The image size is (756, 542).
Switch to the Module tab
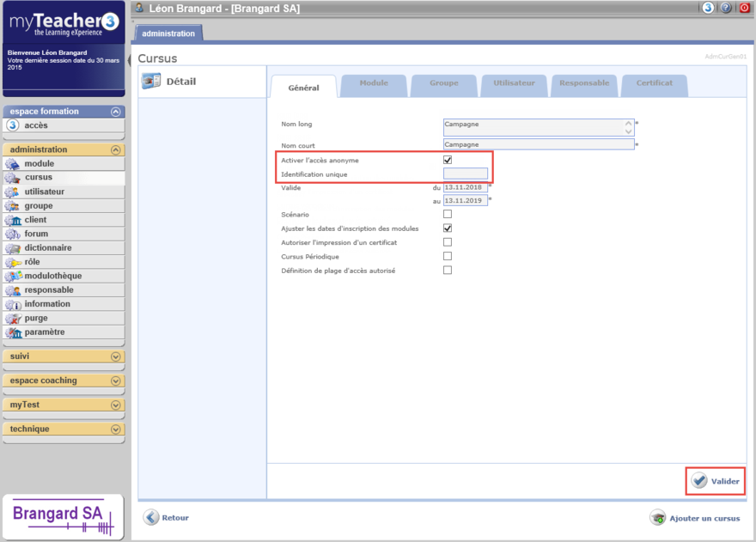(x=374, y=83)
